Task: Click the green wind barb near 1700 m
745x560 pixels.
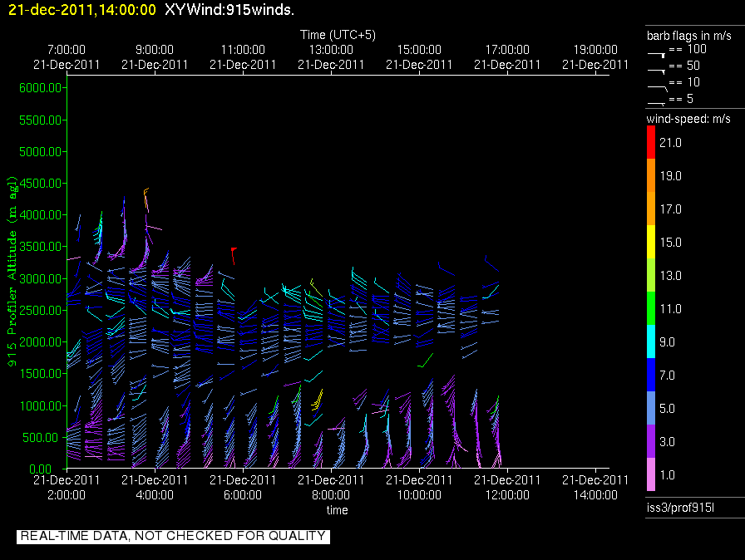Action: tap(426, 361)
